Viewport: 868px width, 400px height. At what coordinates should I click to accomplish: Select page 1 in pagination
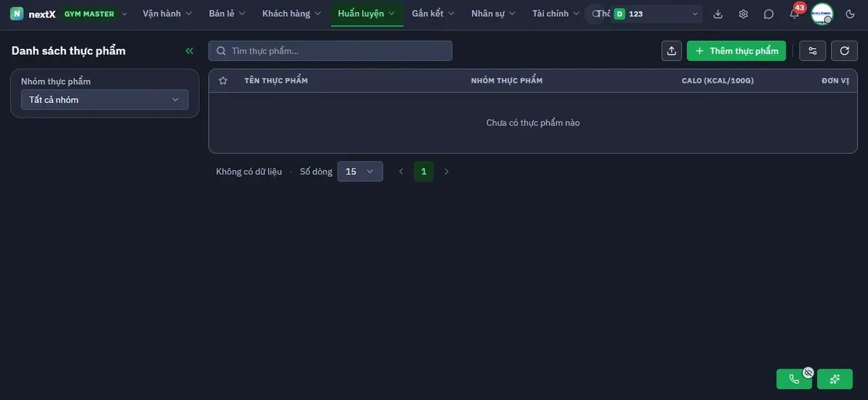[424, 172]
